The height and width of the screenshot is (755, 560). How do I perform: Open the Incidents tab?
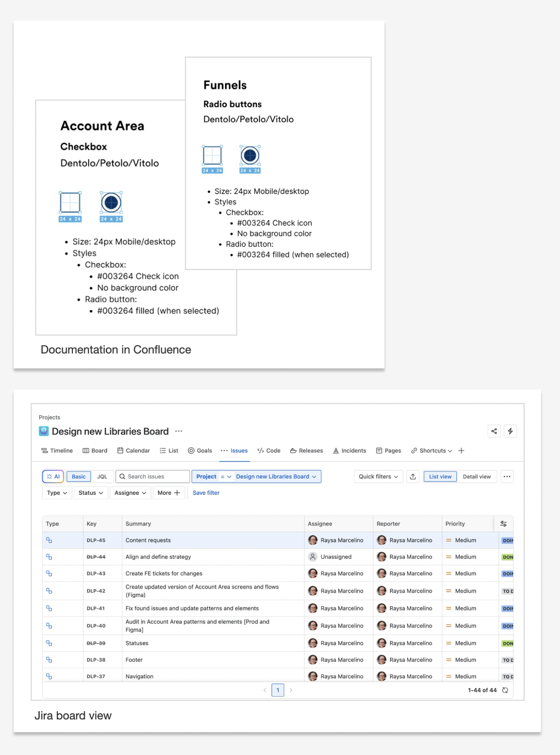350,450
